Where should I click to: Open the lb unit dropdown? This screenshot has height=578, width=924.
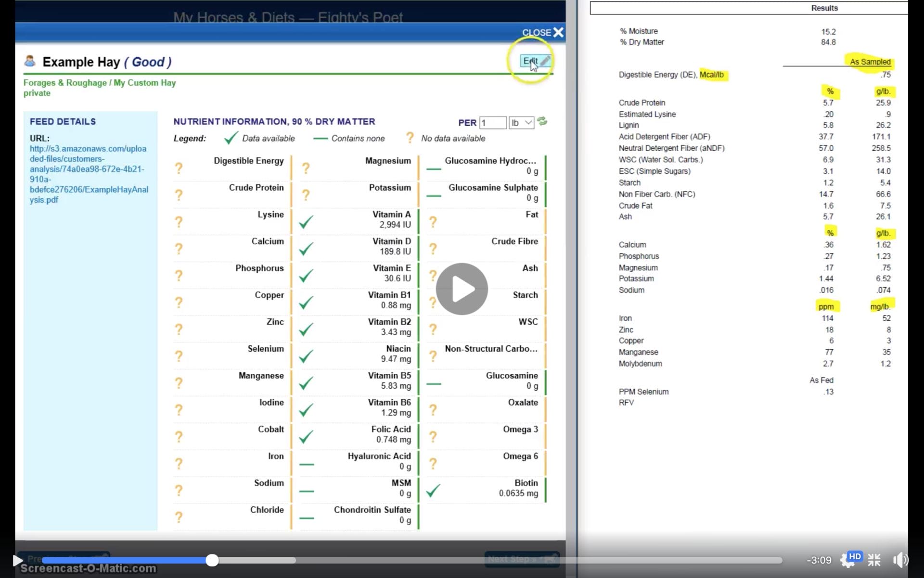pos(521,122)
